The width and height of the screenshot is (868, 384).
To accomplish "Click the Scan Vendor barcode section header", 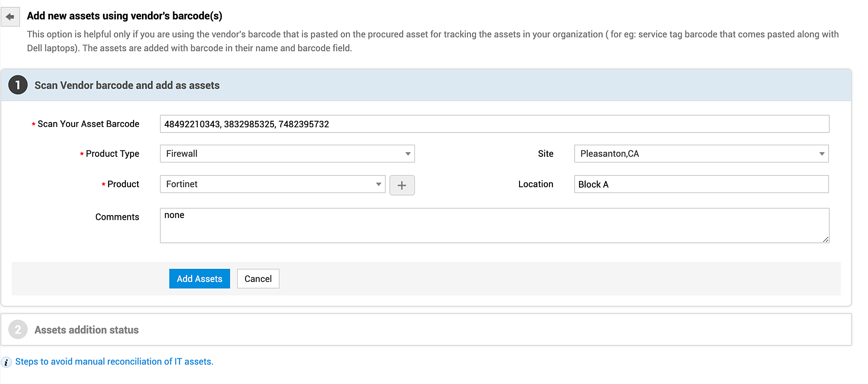I will click(x=127, y=86).
